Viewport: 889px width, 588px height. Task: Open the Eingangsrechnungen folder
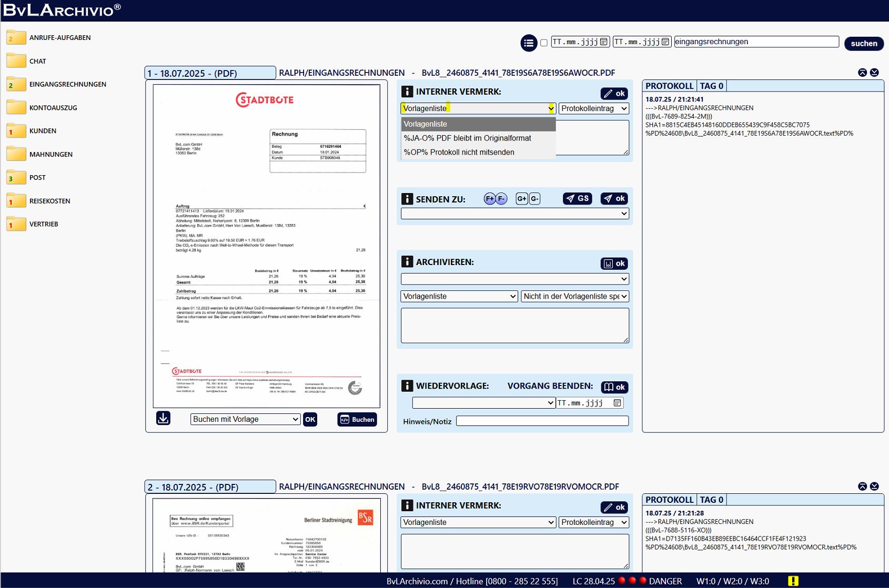[x=67, y=84]
